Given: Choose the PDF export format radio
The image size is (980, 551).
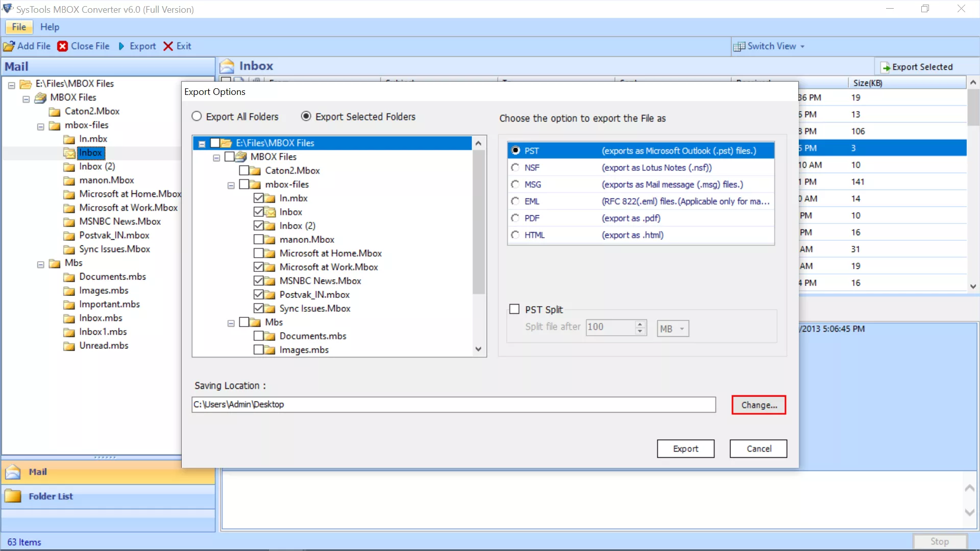Looking at the screenshot, I should point(516,218).
